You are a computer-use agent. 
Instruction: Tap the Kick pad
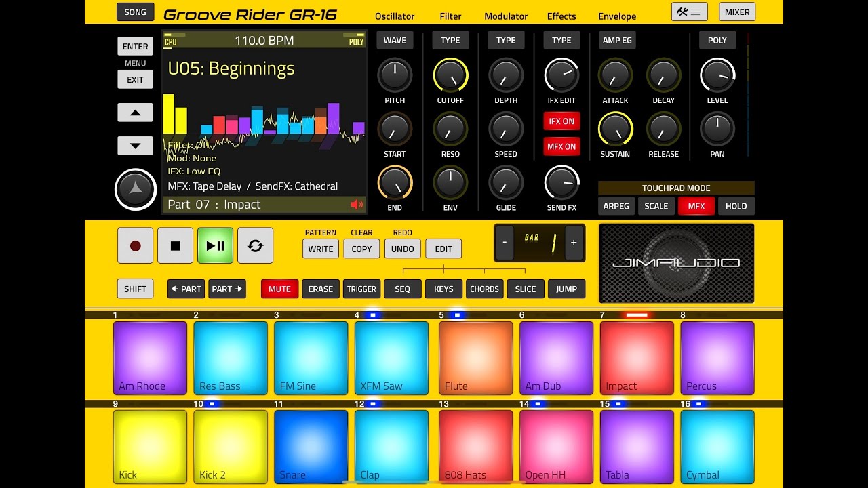(150, 447)
